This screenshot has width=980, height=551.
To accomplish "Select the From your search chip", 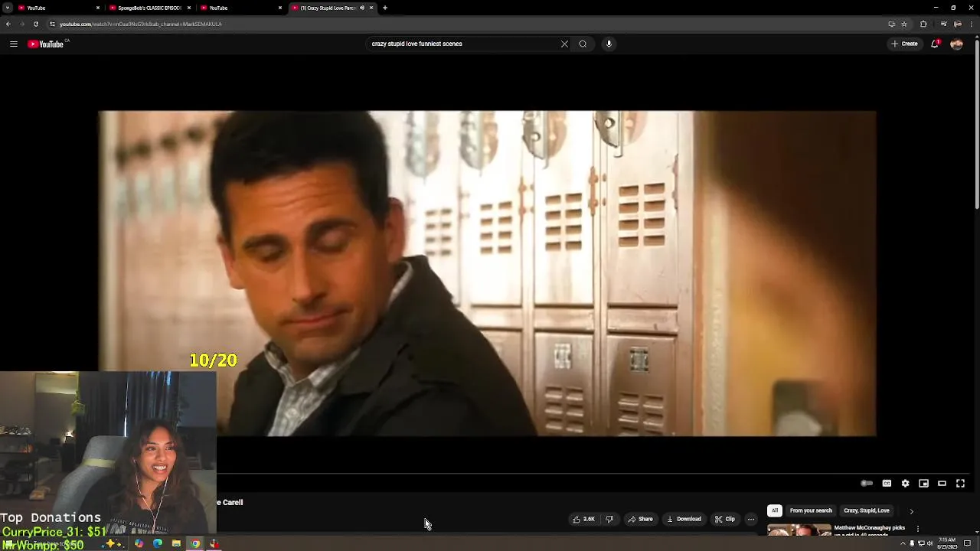I will [811, 510].
